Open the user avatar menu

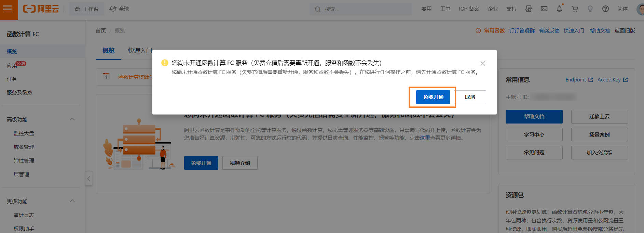click(x=640, y=9)
